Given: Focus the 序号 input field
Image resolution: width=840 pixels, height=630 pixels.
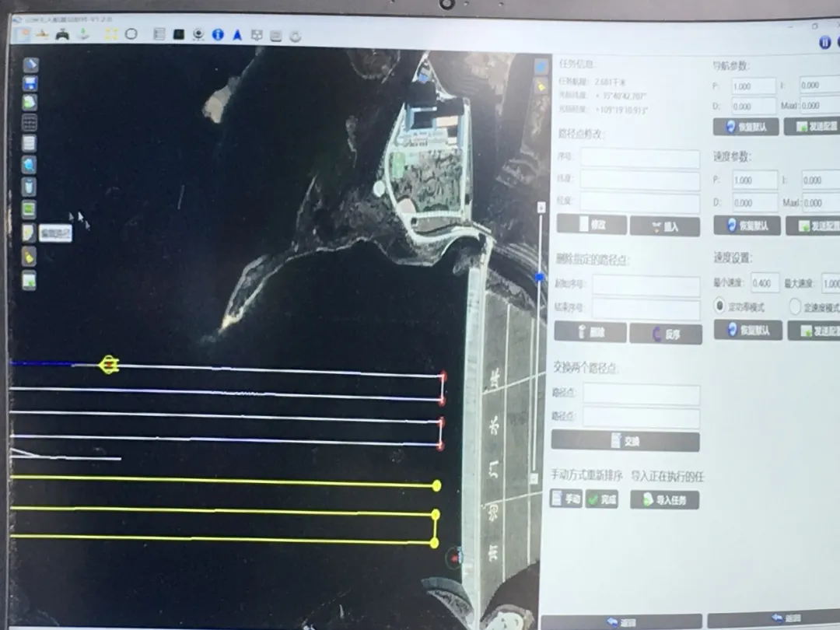Looking at the screenshot, I should click(x=640, y=158).
